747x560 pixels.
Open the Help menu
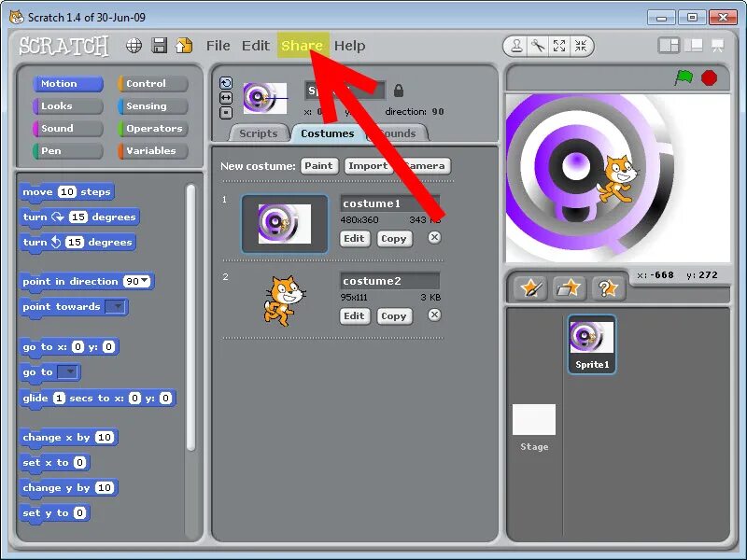(349, 46)
